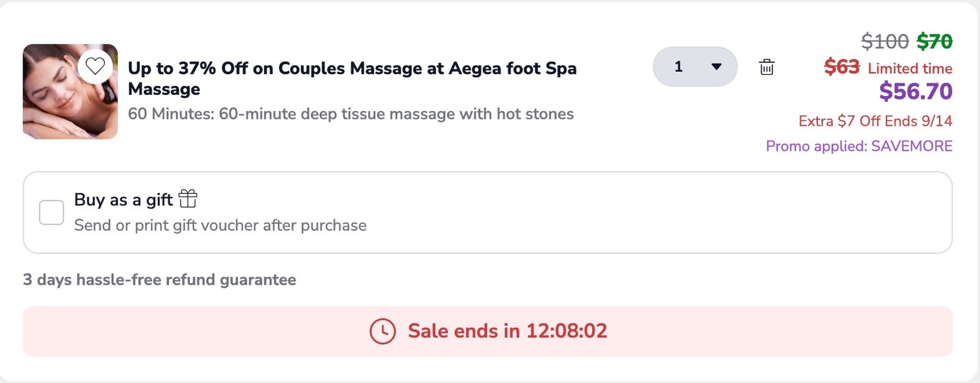Click the Promo applied: SAVEMORE text
This screenshot has width=980, height=383.
point(859,146)
